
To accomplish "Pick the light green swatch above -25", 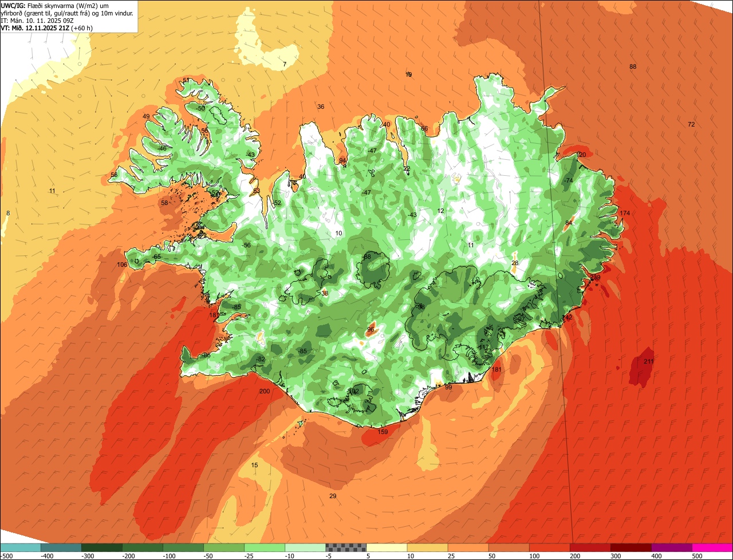I will (x=264, y=547).
